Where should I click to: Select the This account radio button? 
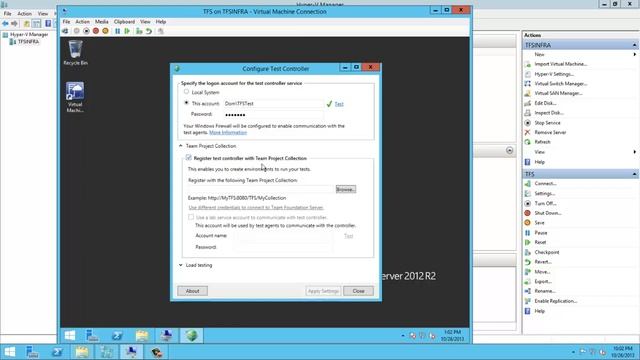(187, 103)
